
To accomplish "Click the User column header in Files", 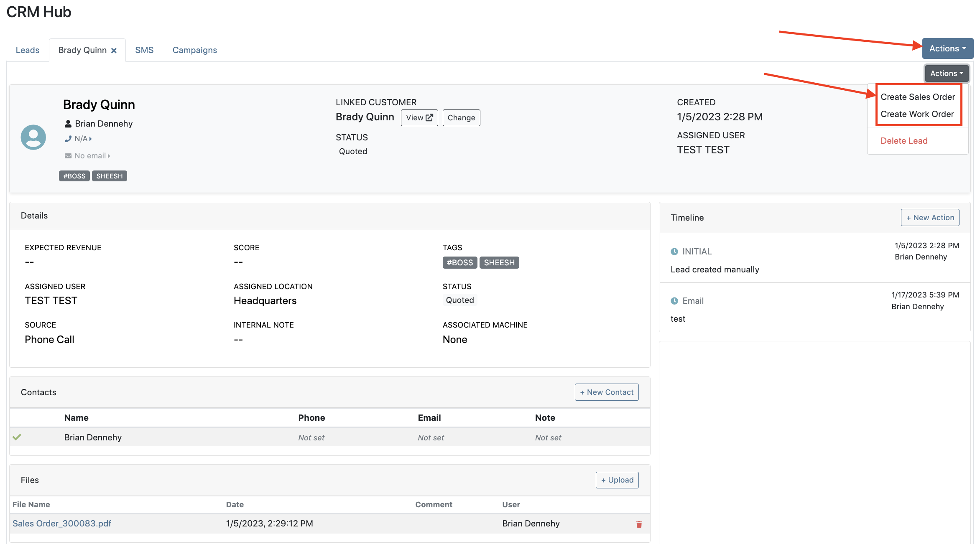I will 511,505.
